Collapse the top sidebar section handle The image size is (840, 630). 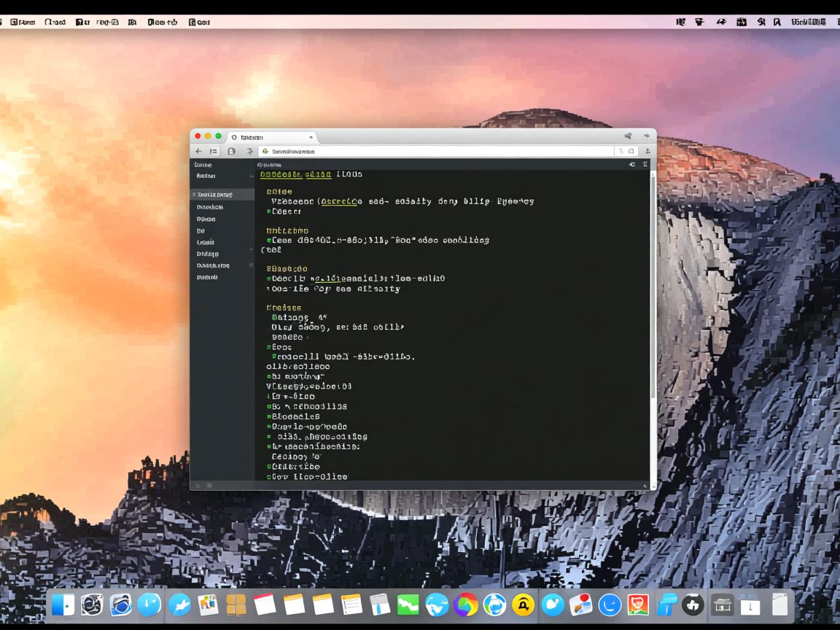252,176
